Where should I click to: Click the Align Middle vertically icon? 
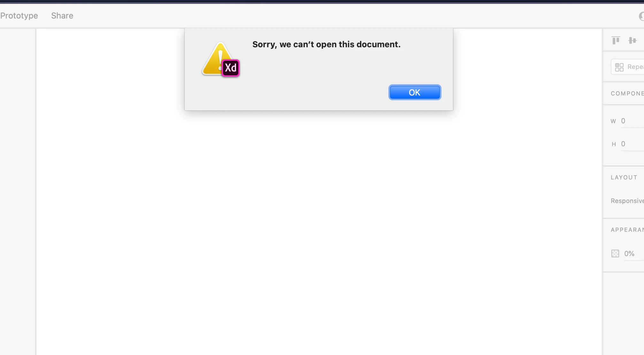click(632, 40)
